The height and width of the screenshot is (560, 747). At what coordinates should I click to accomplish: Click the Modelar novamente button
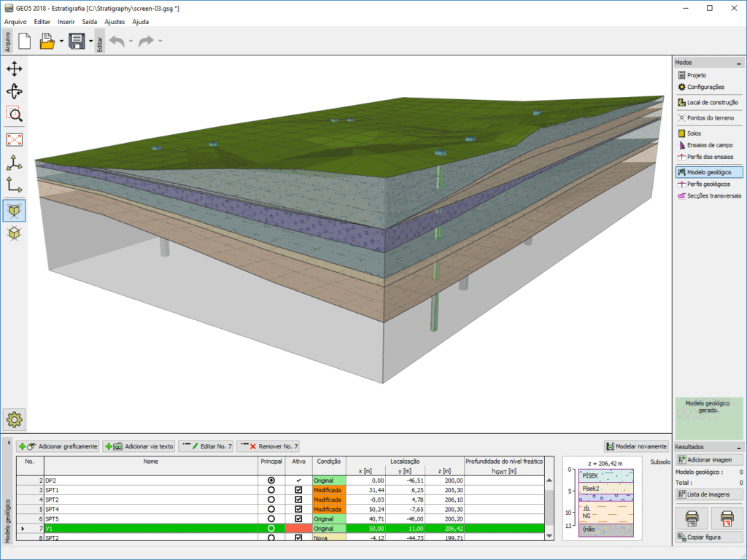pos(636,446)
